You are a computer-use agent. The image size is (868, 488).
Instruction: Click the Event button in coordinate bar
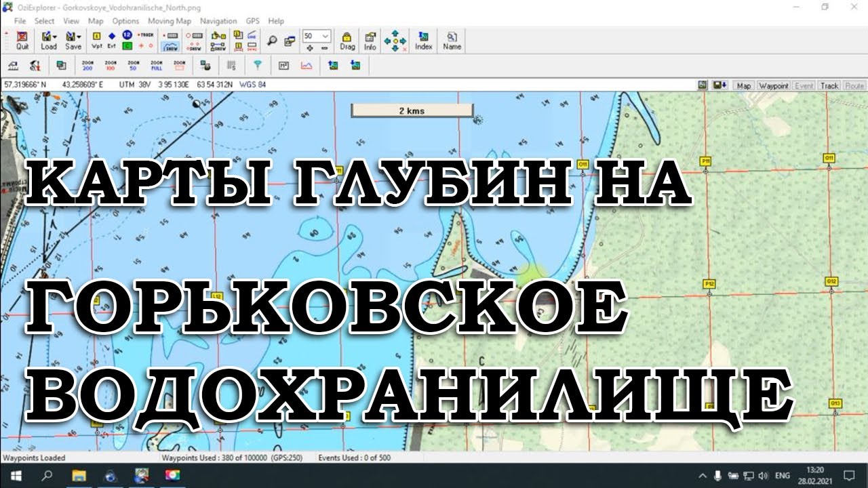click(804, 86)
